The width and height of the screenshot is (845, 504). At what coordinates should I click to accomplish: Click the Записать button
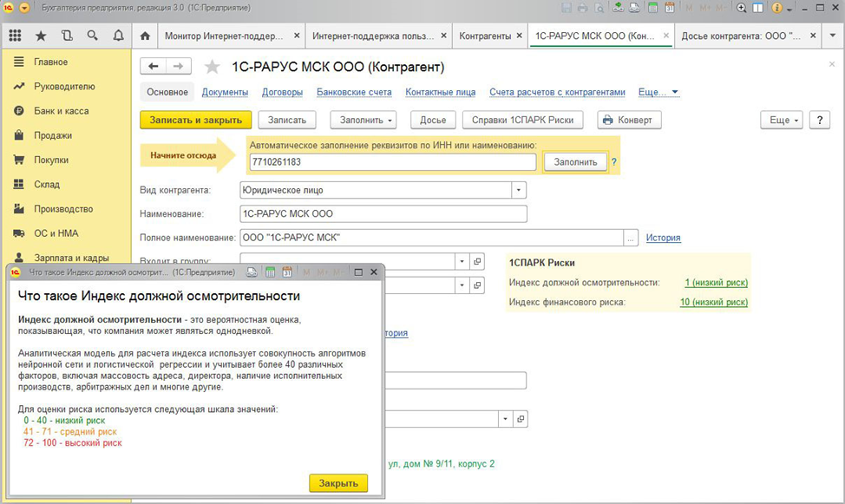point(287,121)
